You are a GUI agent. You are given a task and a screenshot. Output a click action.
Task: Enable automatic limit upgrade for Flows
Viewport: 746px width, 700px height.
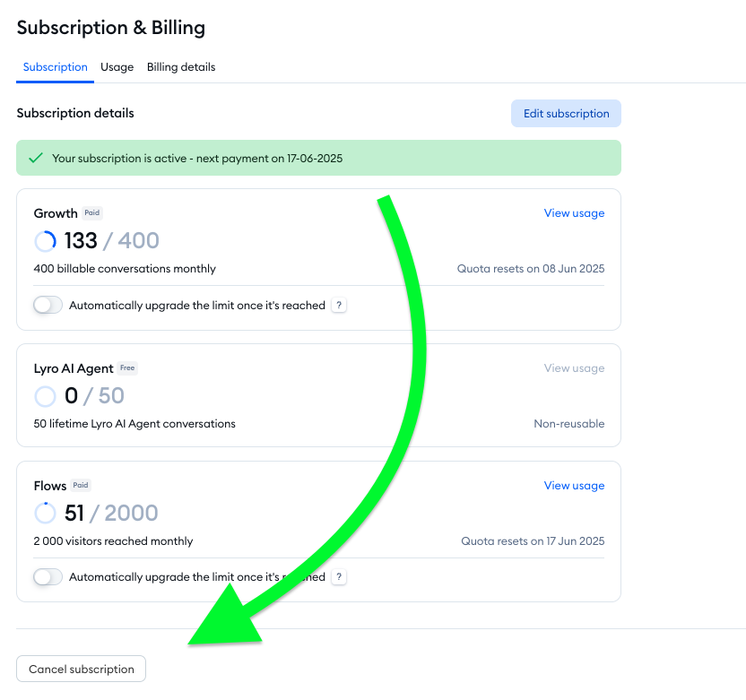pos(48,576)
